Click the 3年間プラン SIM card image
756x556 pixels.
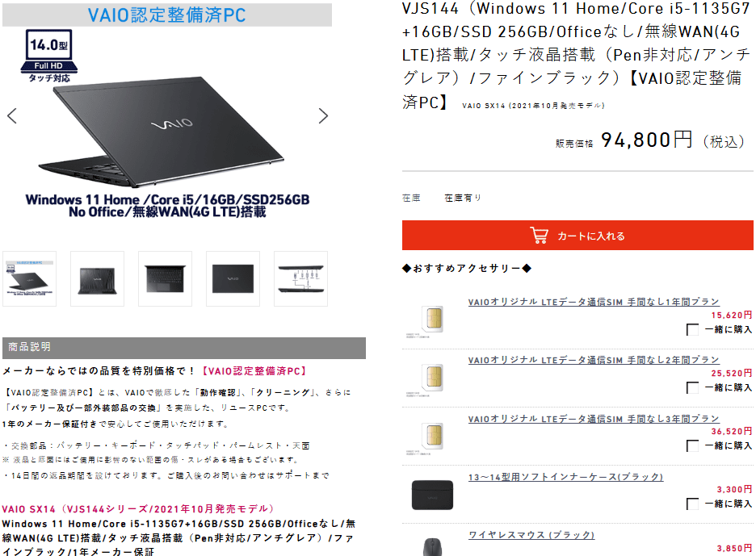(432, 437)
